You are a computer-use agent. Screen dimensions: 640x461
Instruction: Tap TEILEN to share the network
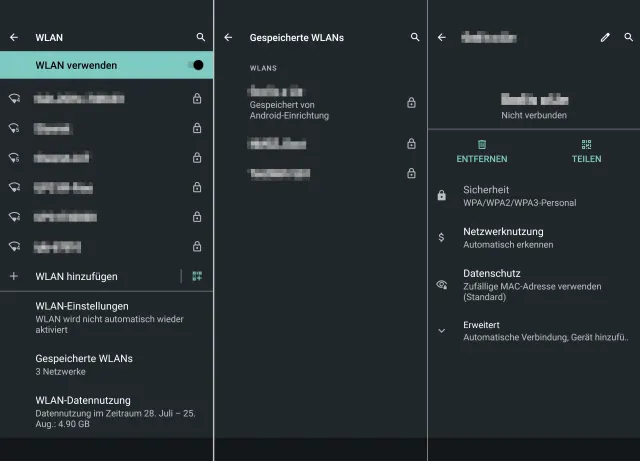587,151
